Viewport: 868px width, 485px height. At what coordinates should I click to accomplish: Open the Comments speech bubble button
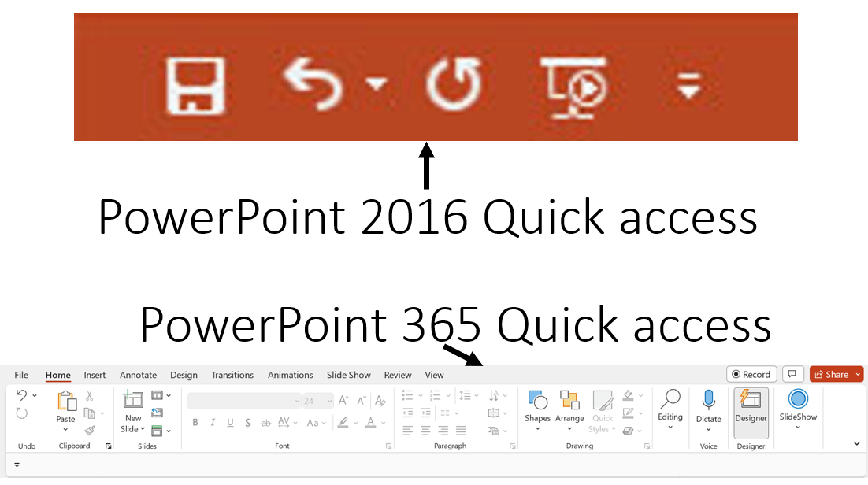click(792, 374)
